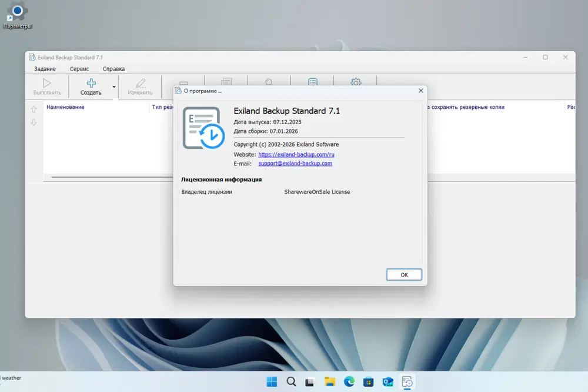Click the stacked windows icon in toolbar
The image size is (588, 392).
click(226, 81)
